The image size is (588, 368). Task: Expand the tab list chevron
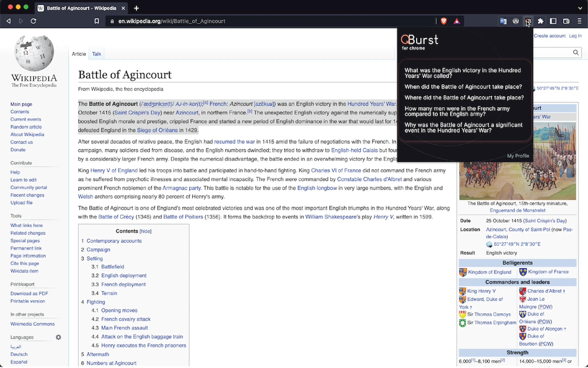point(580,8)
